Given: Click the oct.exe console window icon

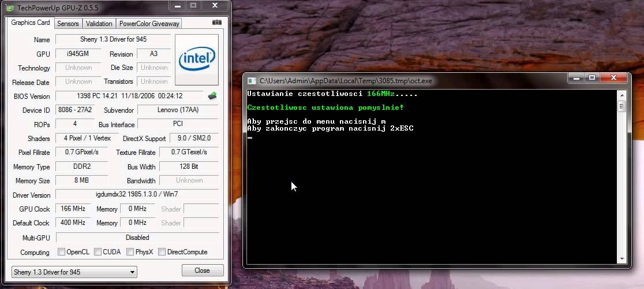Looking at the screenshot, I should [252, 81].
